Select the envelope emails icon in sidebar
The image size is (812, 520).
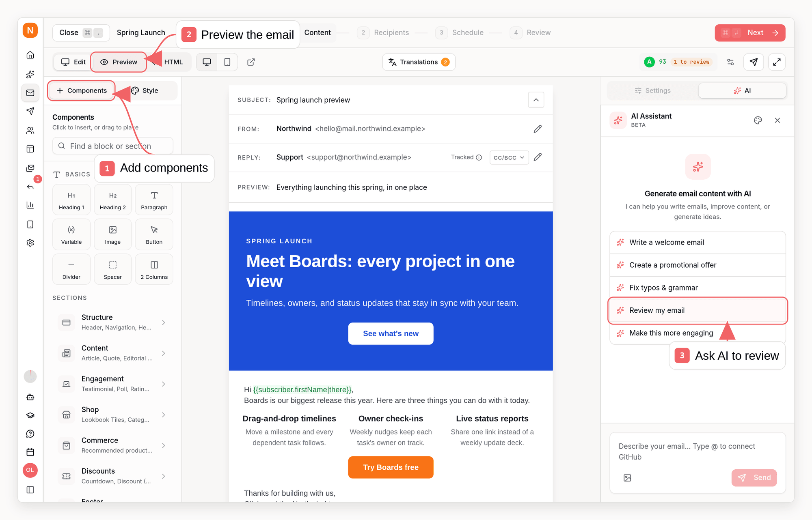click(x=30, y=93)
